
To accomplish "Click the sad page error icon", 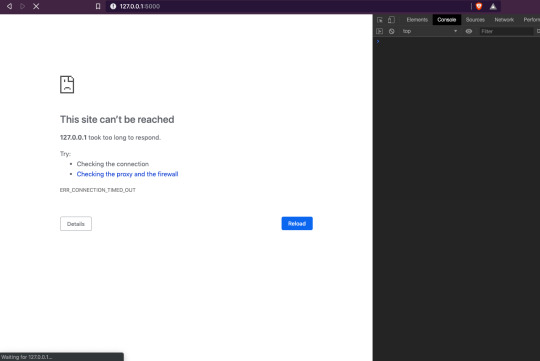I will (x=67, y=84).
